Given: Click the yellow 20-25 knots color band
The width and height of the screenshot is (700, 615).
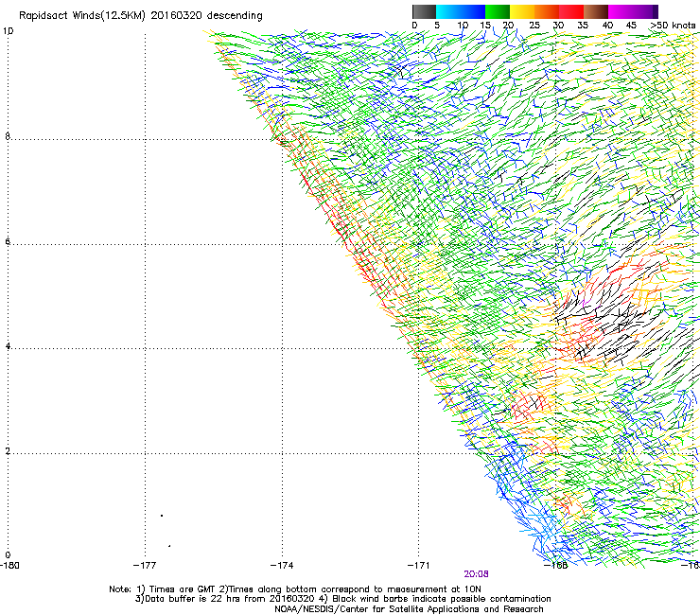Looking at the screenshot, I should click(522, 11).
